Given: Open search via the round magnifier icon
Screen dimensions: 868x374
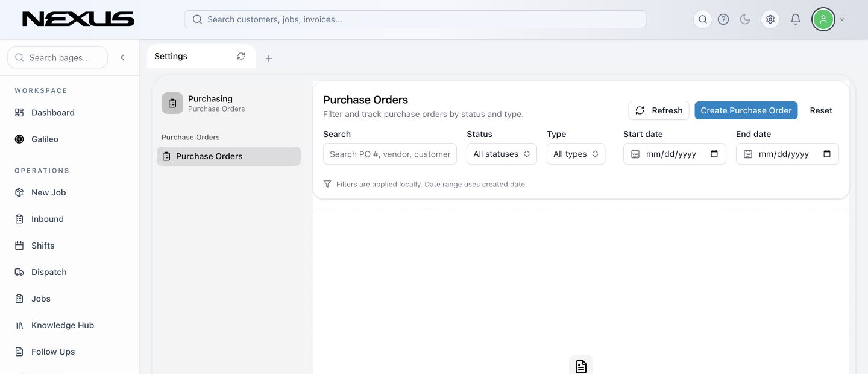Looking at the screenshot, I should coord(703,19).
